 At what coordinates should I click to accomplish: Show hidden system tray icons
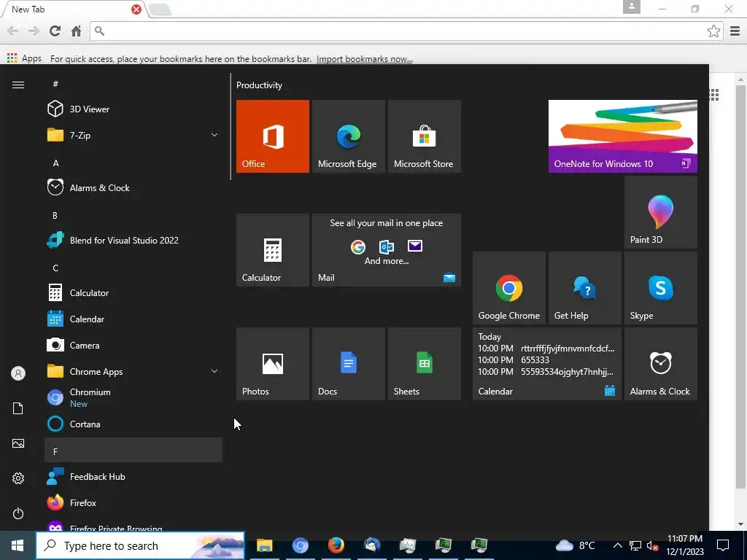(x=617, y=545)
